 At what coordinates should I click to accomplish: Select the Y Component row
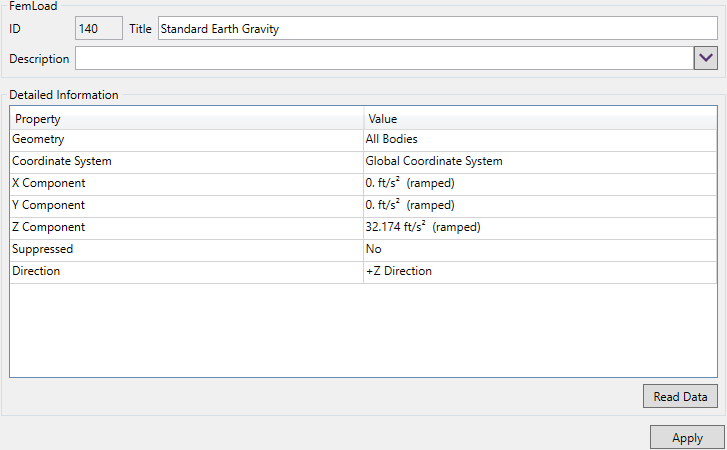click(186, 205)
